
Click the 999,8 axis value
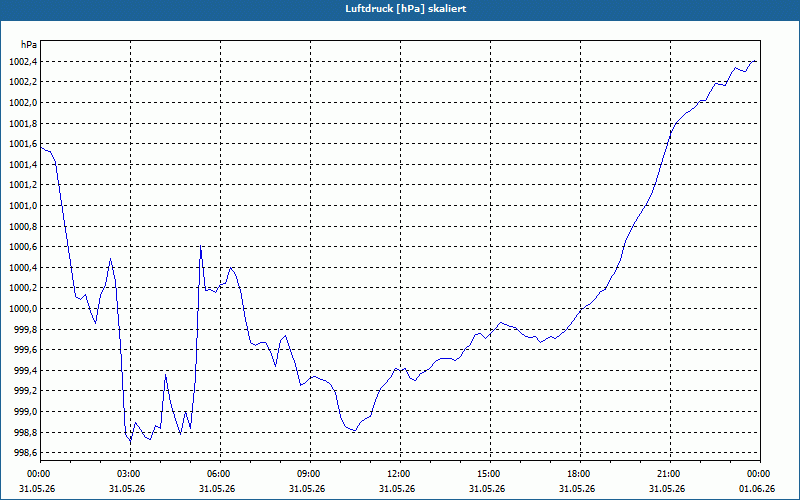point(25,330)
